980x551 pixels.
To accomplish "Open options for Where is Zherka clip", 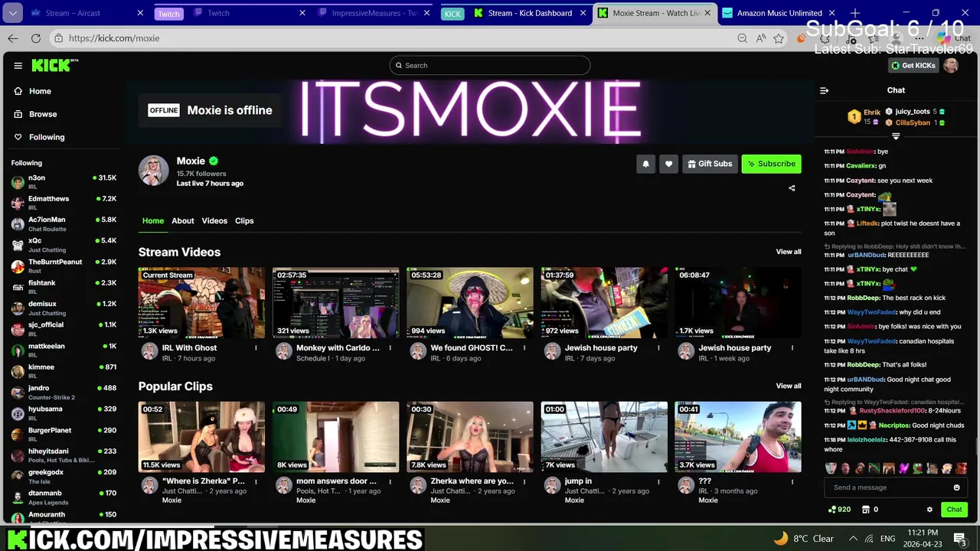I will 256,482.
